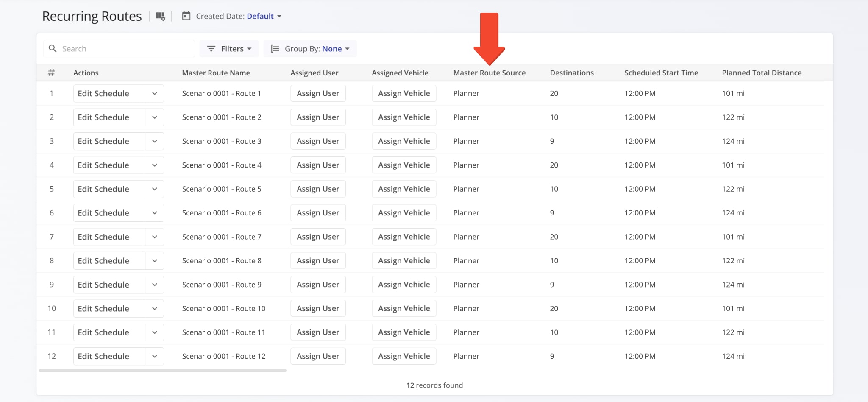This screenshot has width=868, height=402.
Task: Expand the action chevron for Route 12
Action: [155, 356]
